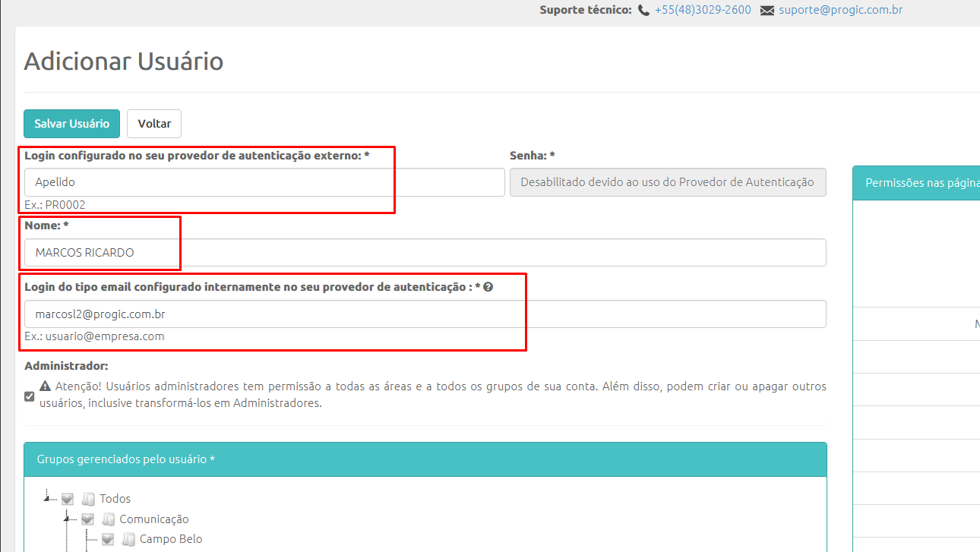Collapse the Todos tree node
The height and width of the screenshot is (552, 980).
point(48,498)
